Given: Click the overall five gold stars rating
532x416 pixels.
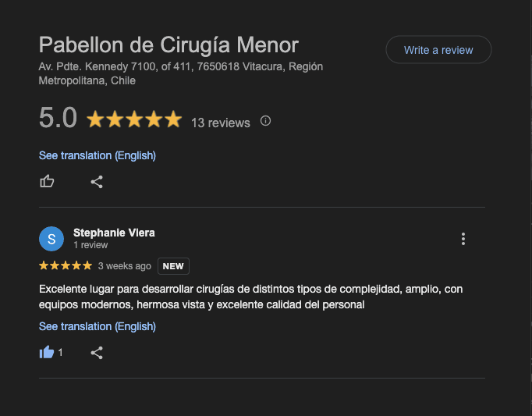Looking at the screenshot, I should point(134,119).
